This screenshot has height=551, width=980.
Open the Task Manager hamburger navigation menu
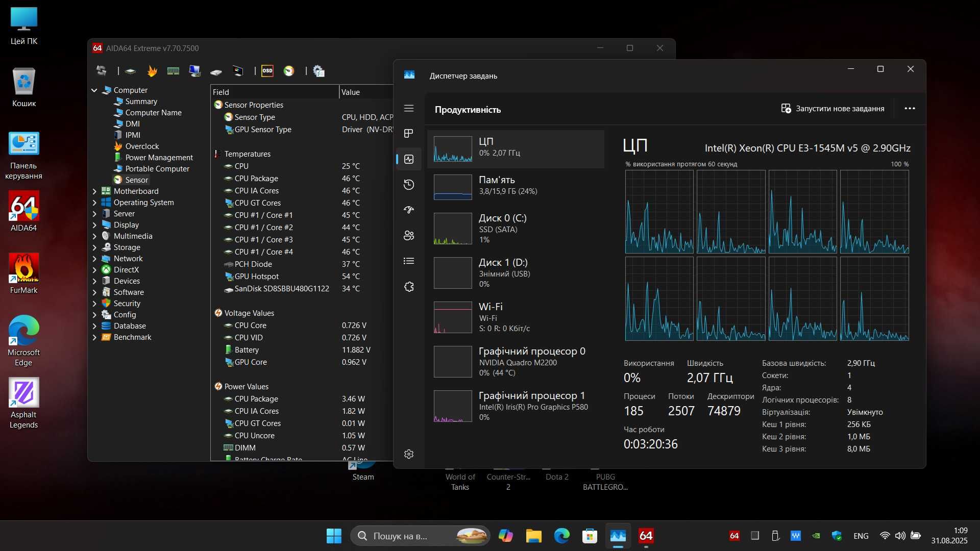(x=409, y=108)
